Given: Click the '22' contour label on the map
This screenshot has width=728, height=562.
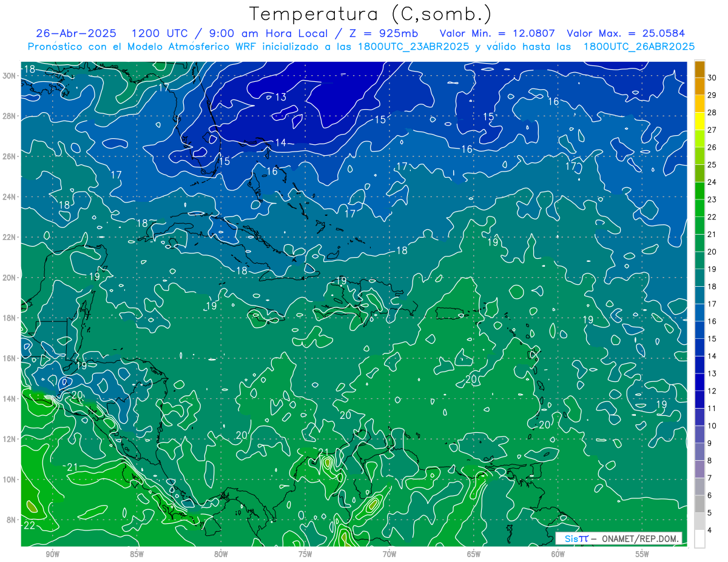Looking at the screenshot, I should coord(29,526).
